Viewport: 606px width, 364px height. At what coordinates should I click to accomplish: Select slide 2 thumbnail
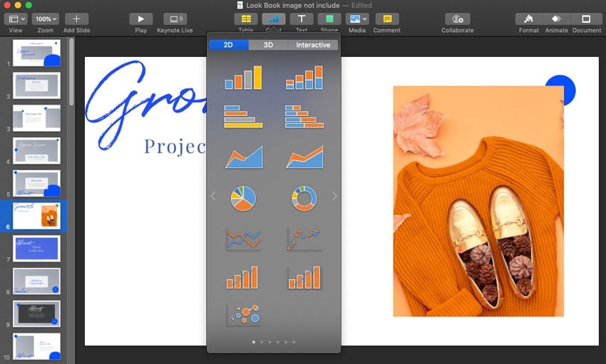(x=36, y=85)
